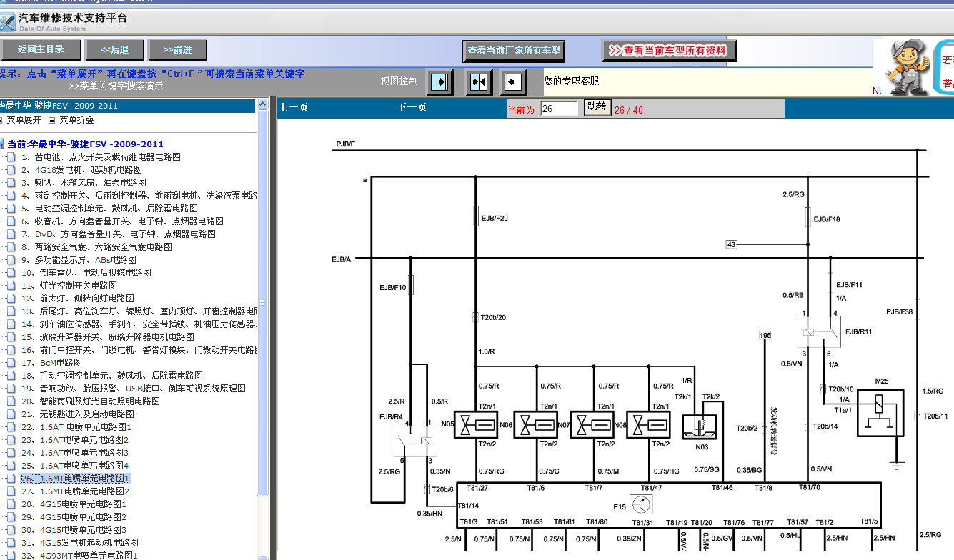Open 19、音响功放、胎压报警 entry
This screenshot has width=954, height=560.
(133, 389)
